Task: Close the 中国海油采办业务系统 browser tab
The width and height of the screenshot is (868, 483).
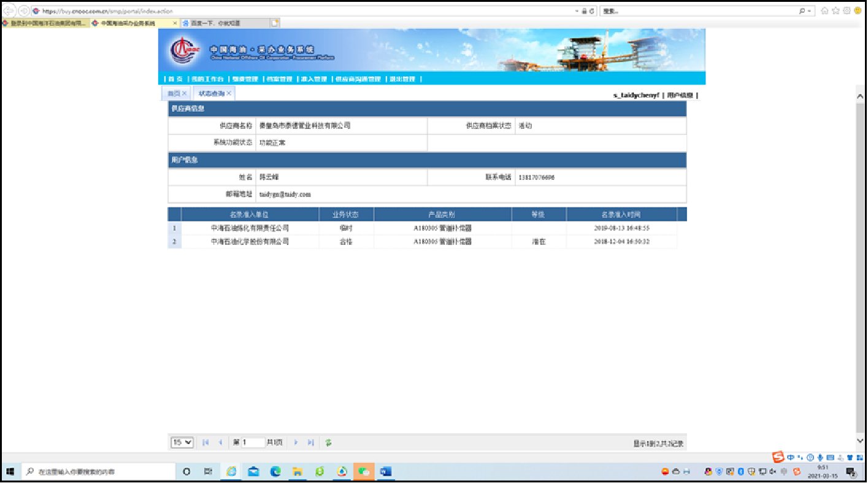Action: click(x=175, y=23)
